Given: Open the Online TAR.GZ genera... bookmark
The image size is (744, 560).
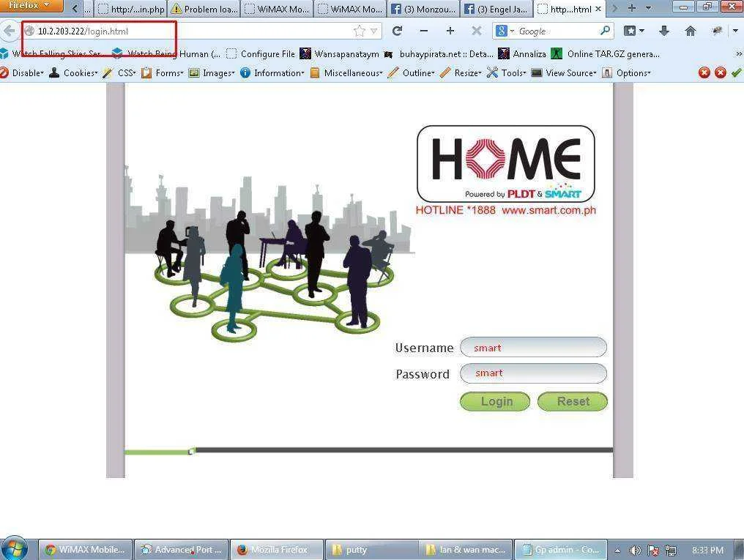Looking at the screenshot, I should [606, 54].
